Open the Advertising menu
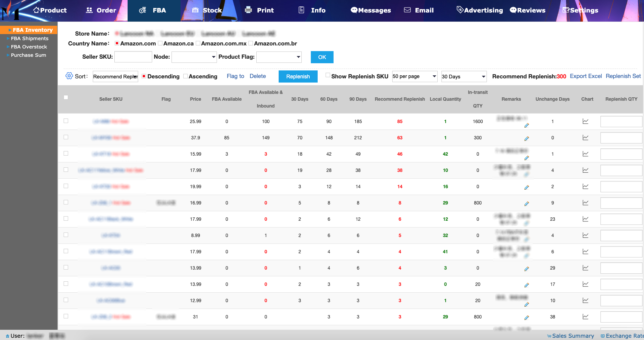644x340 pixels. tap(480, 10)
